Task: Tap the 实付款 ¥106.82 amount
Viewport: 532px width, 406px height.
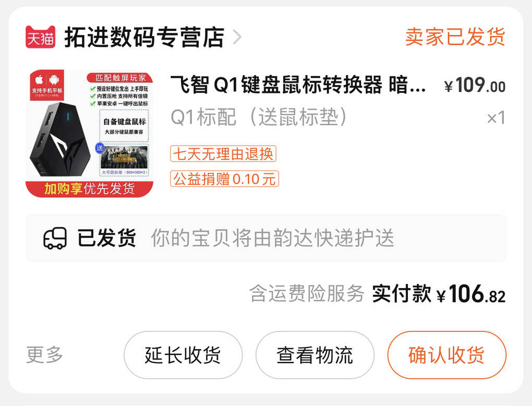Action: 439,293
